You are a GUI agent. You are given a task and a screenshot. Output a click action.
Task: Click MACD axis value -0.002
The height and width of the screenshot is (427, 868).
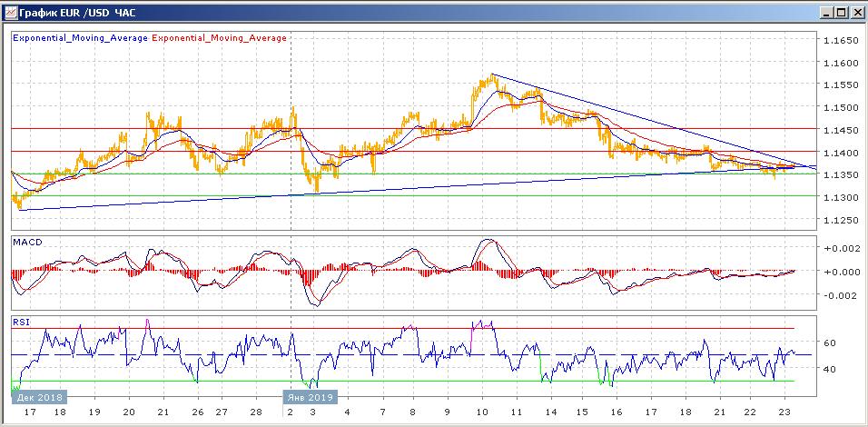pos(842,295)
